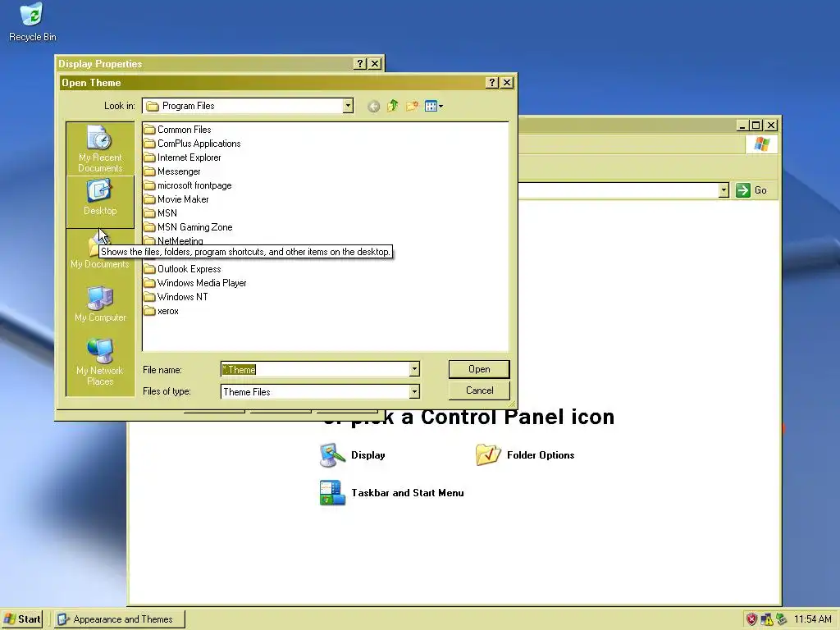Image resolution: width=840 pixels, height=630 pixels.
Task: Open the Folder Options icon
Action: [488, 454]
